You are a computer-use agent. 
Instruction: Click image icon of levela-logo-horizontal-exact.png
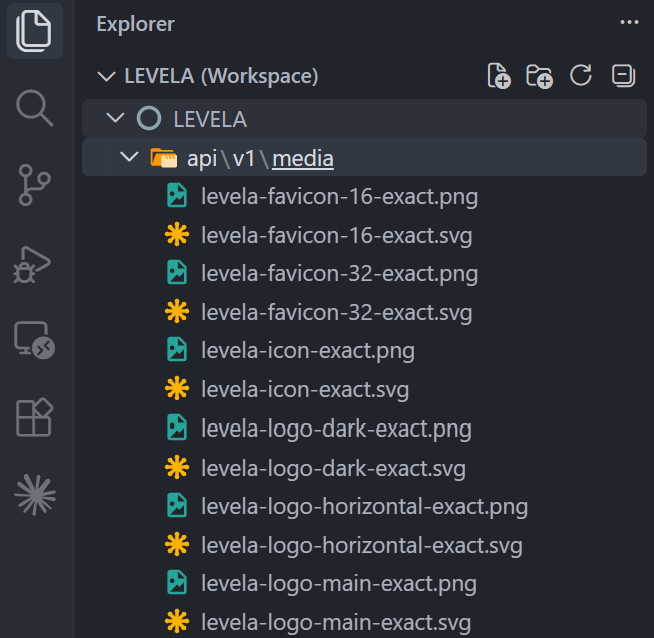click(177, 505)
